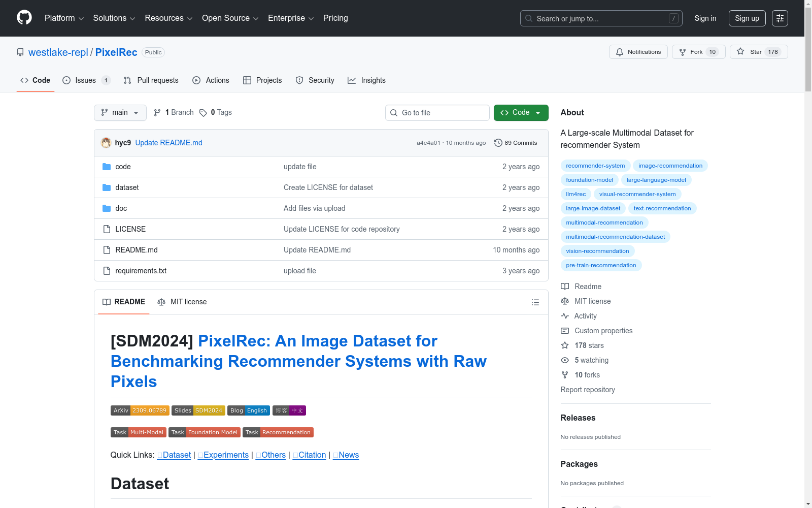The image size is (812, 508).
Task: Select the MIT license tab
Action: tap(182, 302)
